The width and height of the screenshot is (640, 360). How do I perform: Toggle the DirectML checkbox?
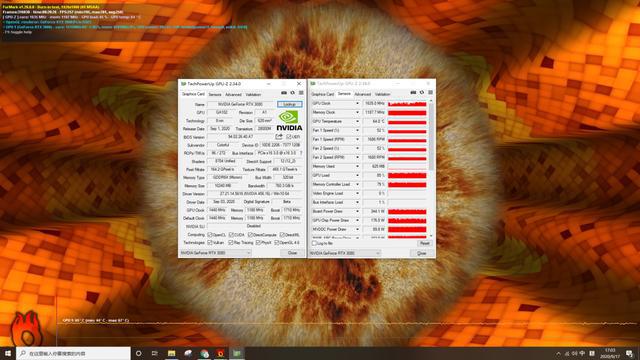(x=282, y=235)
